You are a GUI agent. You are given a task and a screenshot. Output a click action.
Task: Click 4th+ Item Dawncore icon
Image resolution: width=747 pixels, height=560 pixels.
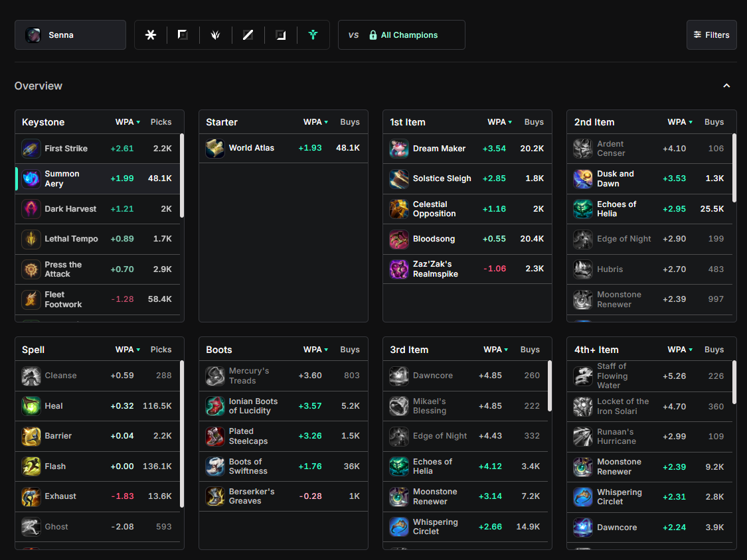point(582,527)
